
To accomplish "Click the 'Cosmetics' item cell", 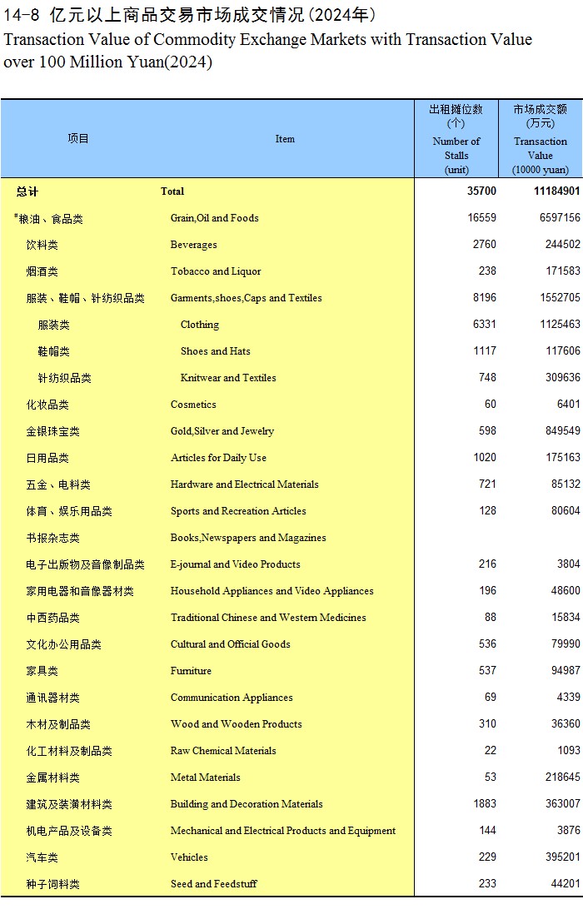I will (x=193, y=405).
